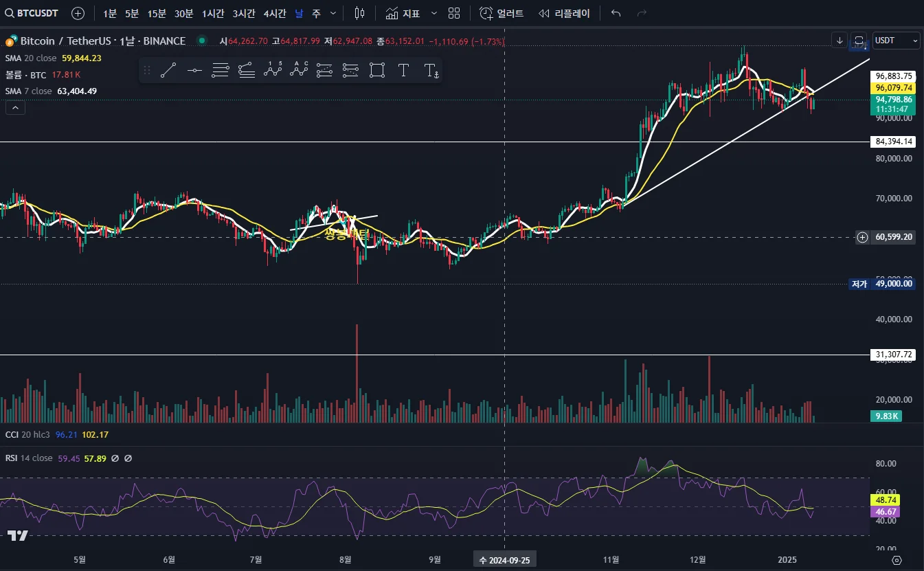
Task: Click the down arrow button near USDT
Action: pos(840,41)
